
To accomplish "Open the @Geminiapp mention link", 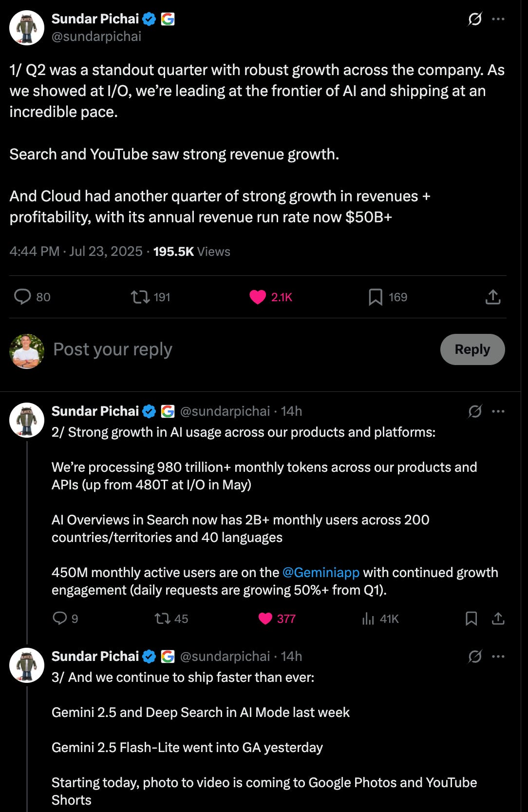I will [321, 572].
